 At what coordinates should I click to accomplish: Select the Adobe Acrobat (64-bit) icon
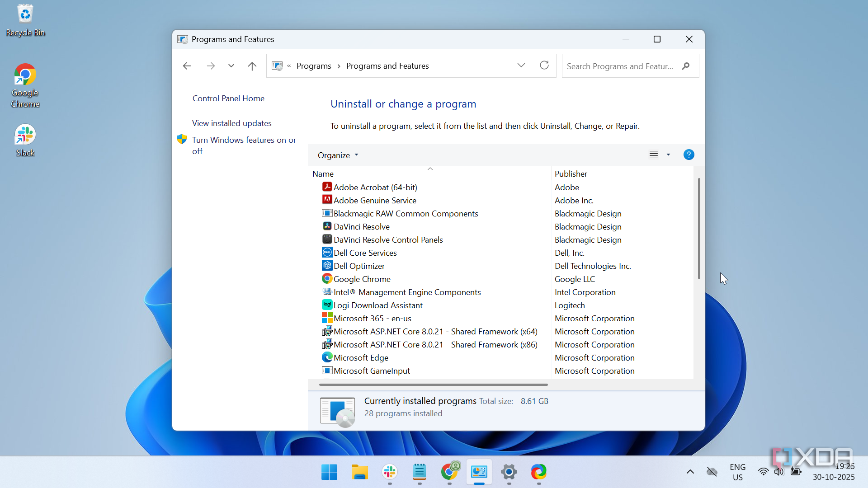(x=327, y=187)
